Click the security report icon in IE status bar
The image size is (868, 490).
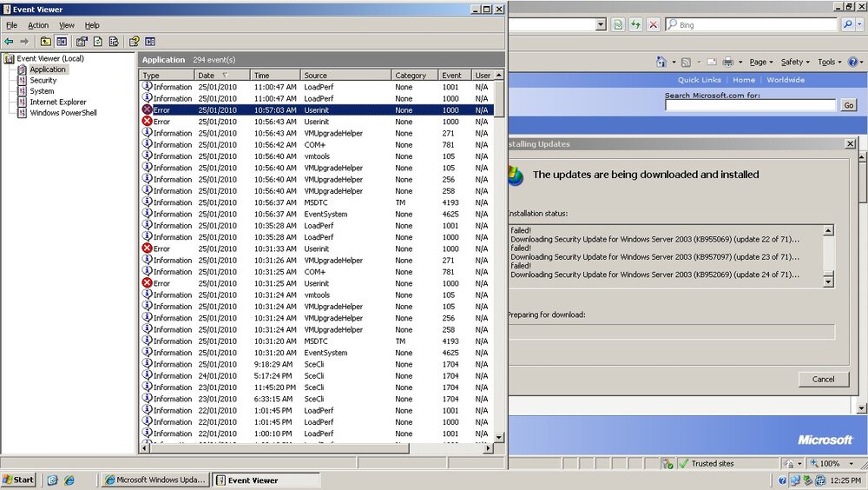667,464
